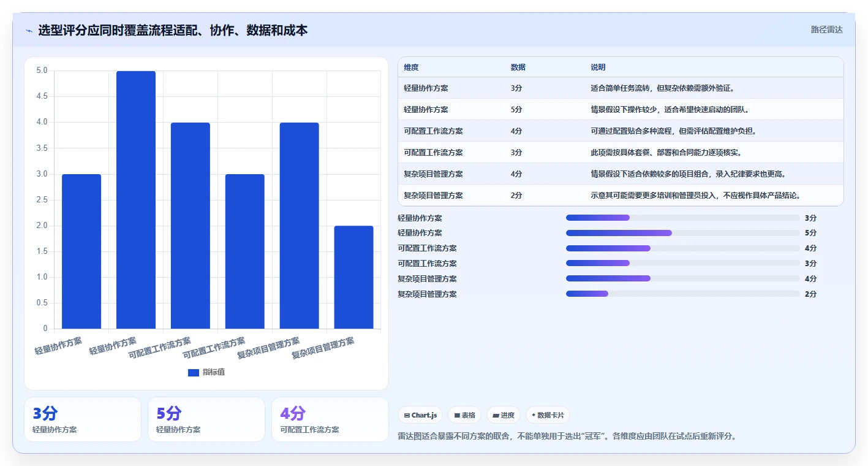Click the 说明 column header

(598, 67)
